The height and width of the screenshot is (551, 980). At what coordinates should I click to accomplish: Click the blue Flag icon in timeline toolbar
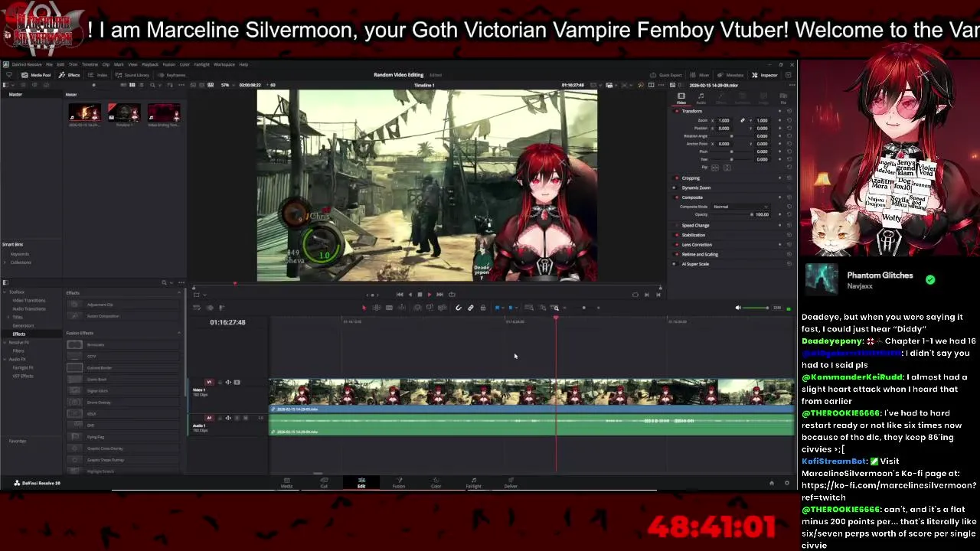498,308
